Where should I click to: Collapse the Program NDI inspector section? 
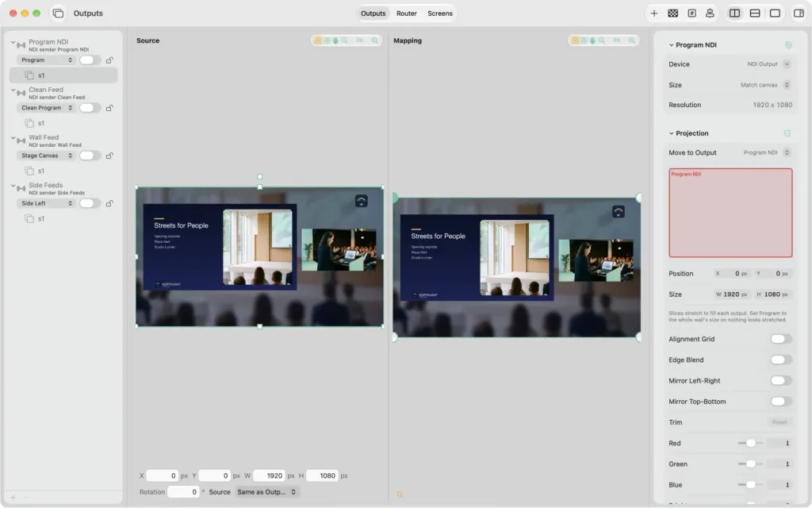[671, 45]
